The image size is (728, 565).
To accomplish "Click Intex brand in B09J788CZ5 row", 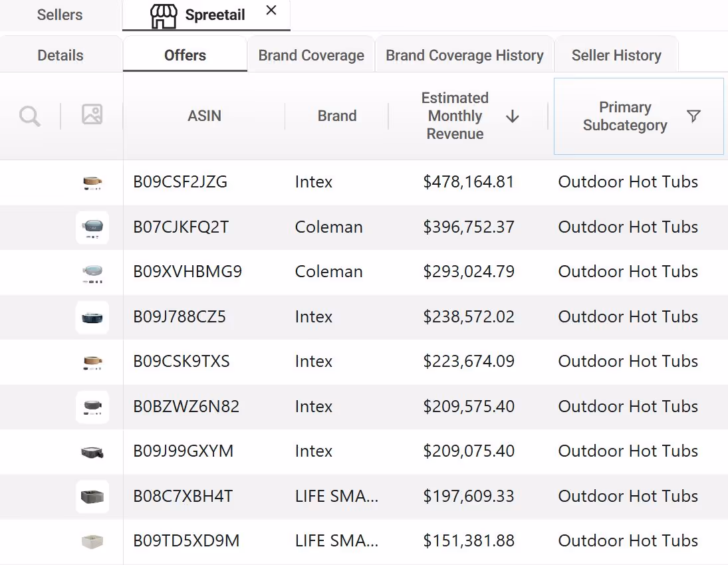I will pyautogui.click(x=314, y=316).
